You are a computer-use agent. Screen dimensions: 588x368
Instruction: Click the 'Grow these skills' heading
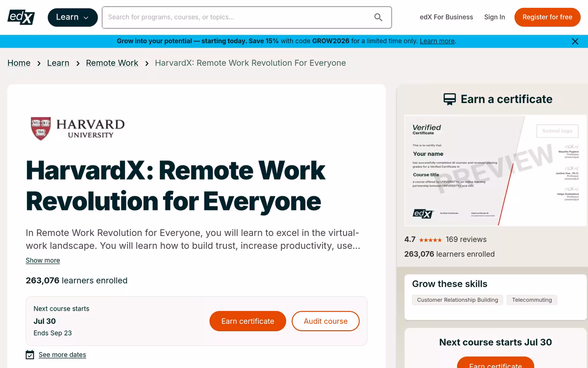450,284
